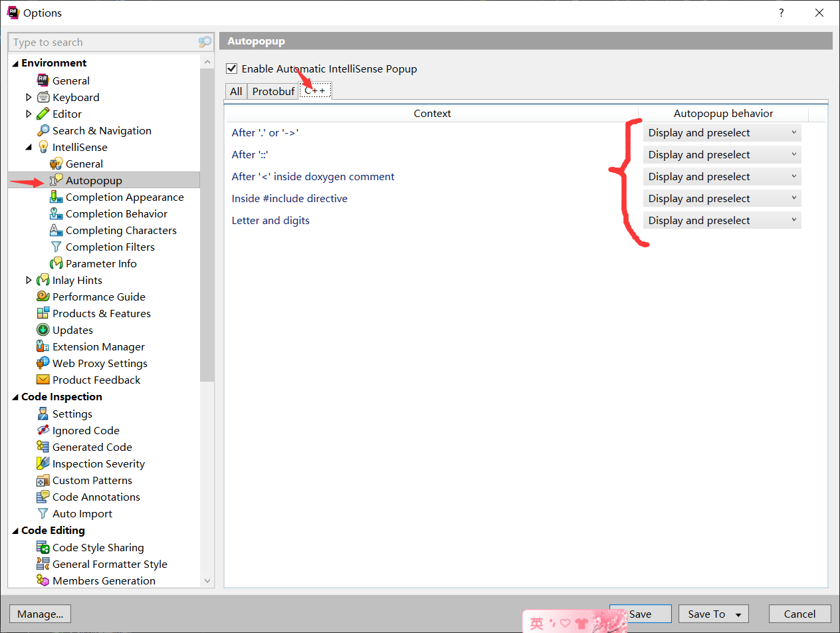Click the Auto Import funnel icon
Viewport: 840px width, 633px height.
click(43, 513)
